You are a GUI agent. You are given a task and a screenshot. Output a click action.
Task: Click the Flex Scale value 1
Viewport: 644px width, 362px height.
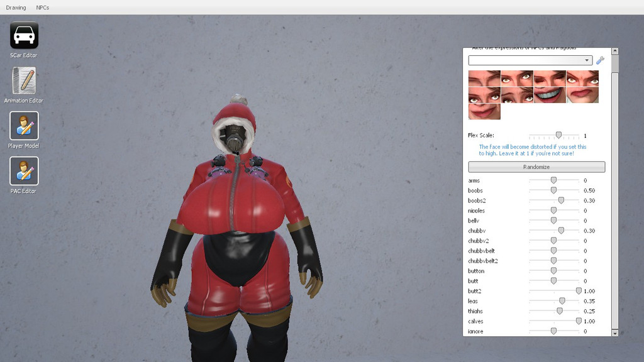coord(585,136)
